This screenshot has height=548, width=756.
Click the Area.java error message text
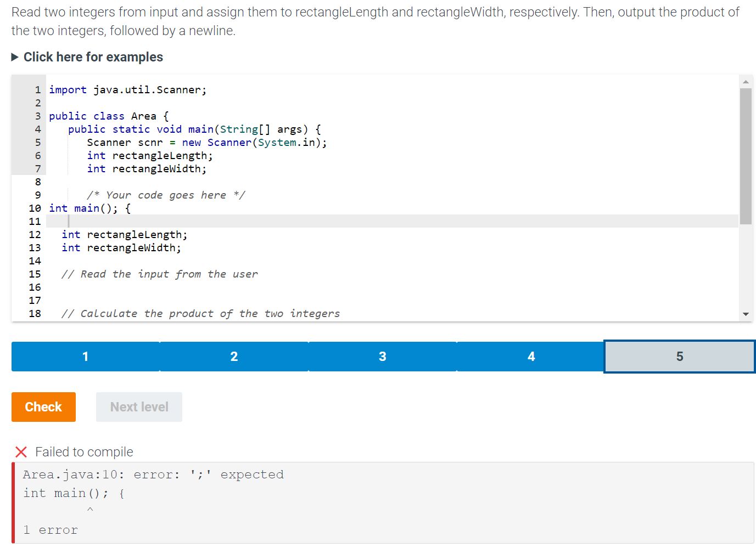(x=153, y=474)
